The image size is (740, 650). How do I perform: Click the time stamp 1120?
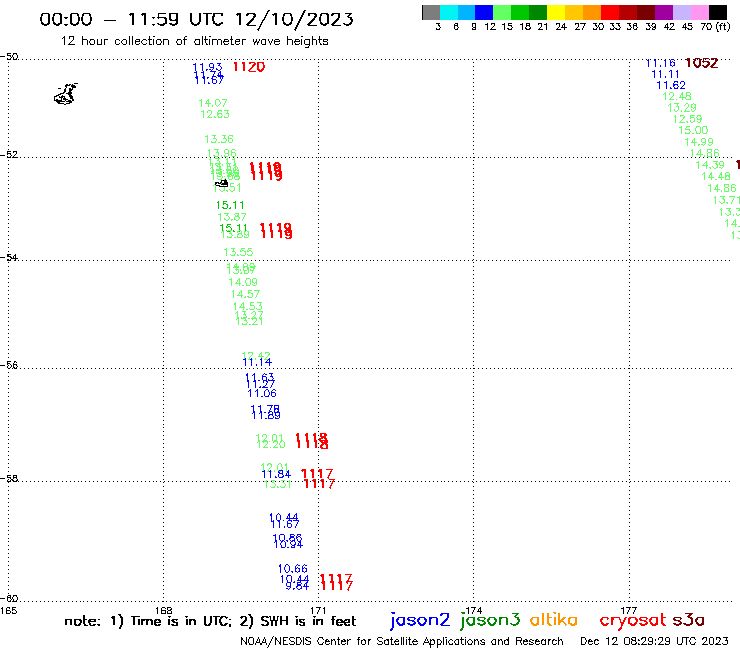coord(249,67)
